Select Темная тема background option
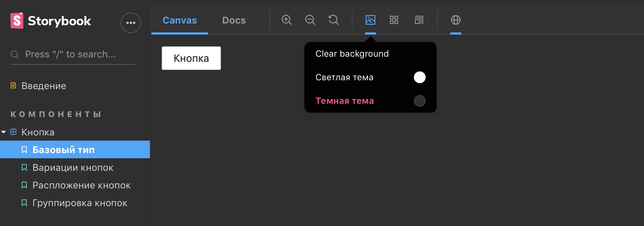 [x=371, y=101]
